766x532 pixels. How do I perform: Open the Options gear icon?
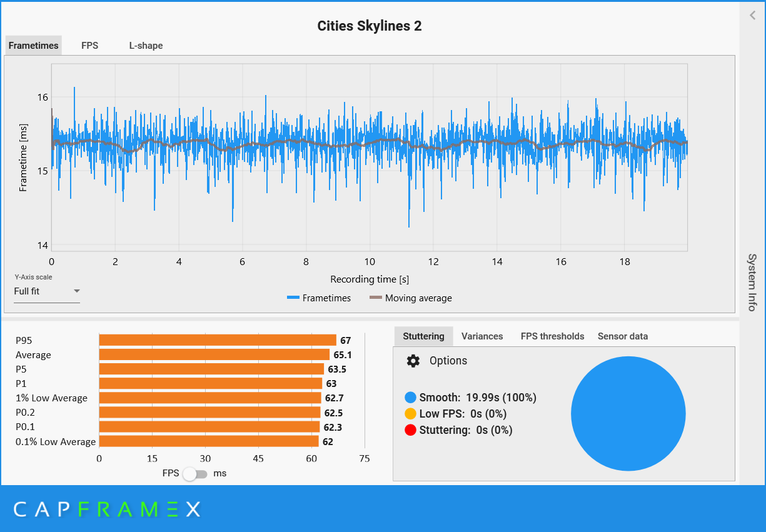coord(413,361)
